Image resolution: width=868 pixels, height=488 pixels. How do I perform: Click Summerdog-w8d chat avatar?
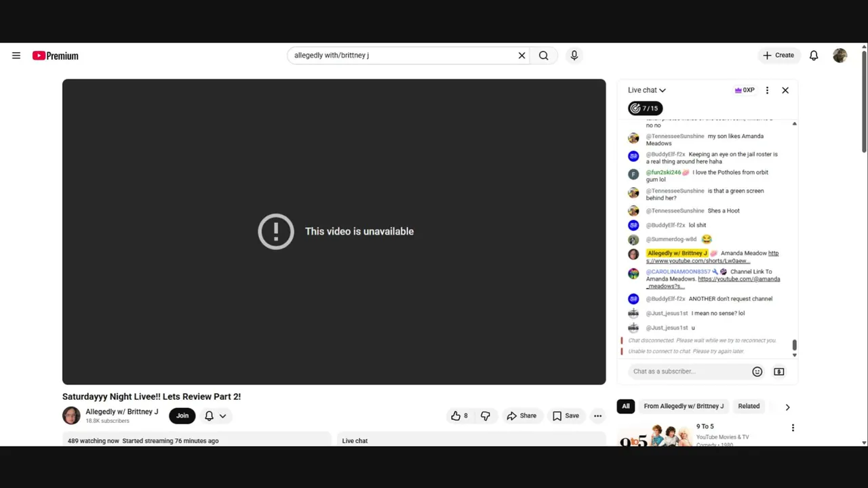click(633, 239)
